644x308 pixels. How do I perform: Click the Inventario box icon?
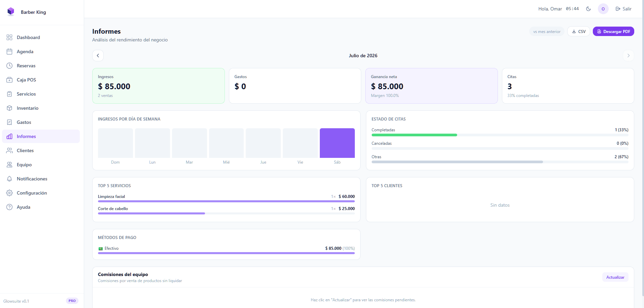pyautogui.click(x=9, y=108)
